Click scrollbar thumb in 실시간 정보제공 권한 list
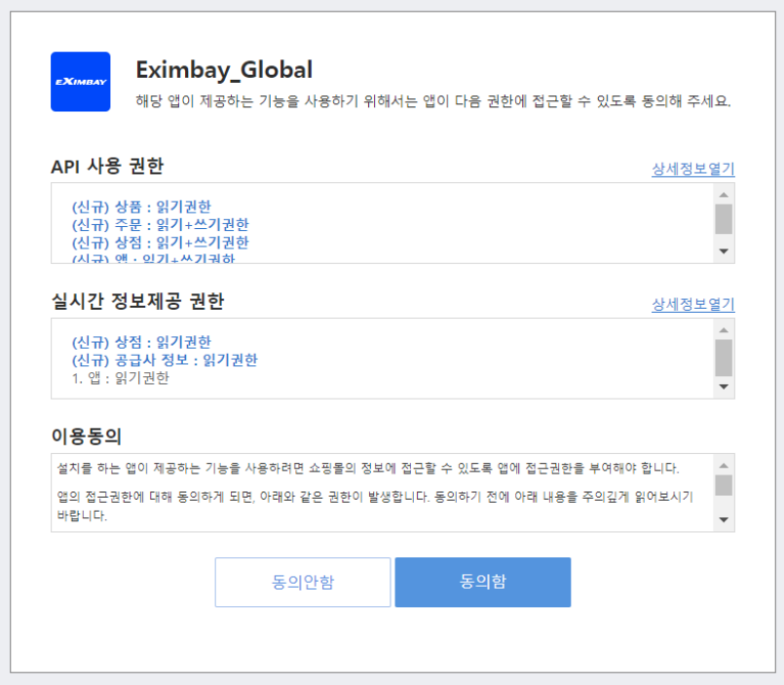Image resolution: width=784 pixels, height=685 pixels. [724, 358]
